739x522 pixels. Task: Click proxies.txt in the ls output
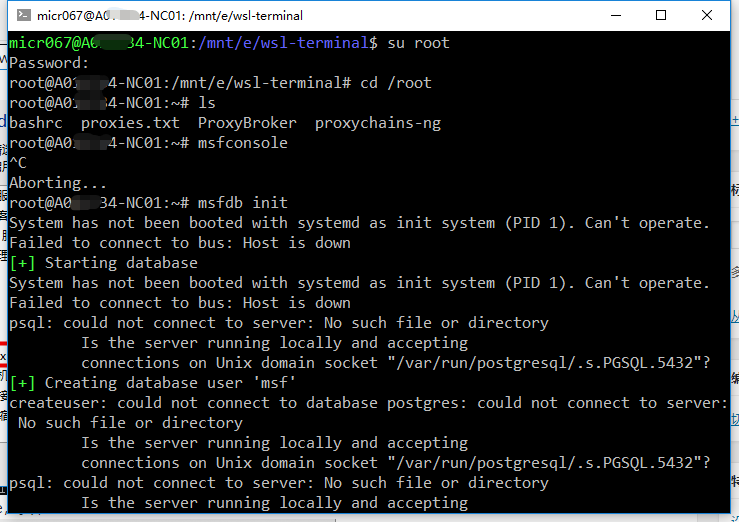[x=130, y=123]
